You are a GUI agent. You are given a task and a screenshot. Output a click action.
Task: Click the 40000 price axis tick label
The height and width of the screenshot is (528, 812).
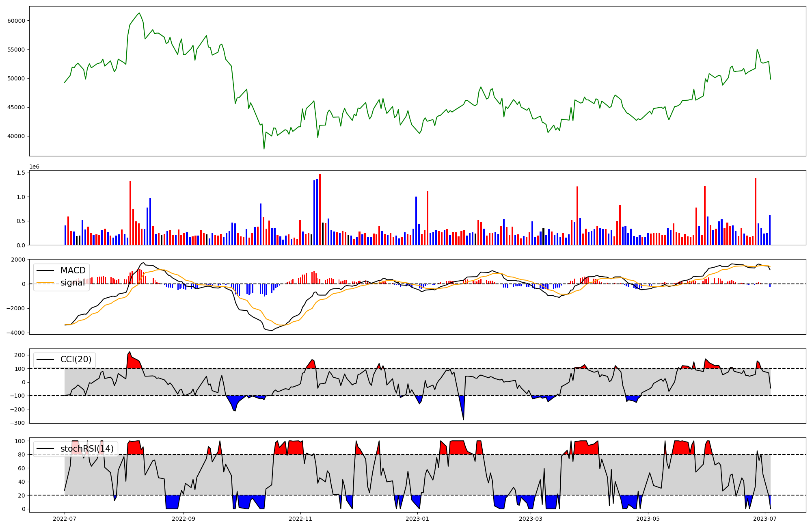16,136
